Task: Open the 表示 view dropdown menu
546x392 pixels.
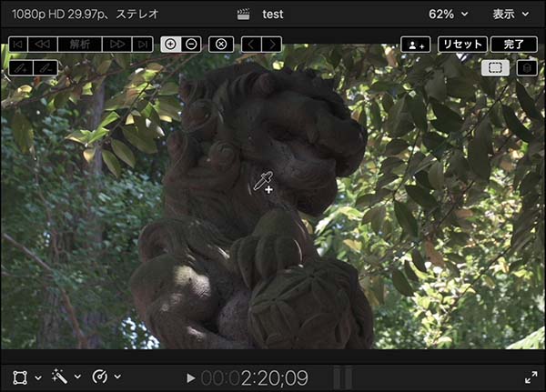Action: click(x=511, y=15)
